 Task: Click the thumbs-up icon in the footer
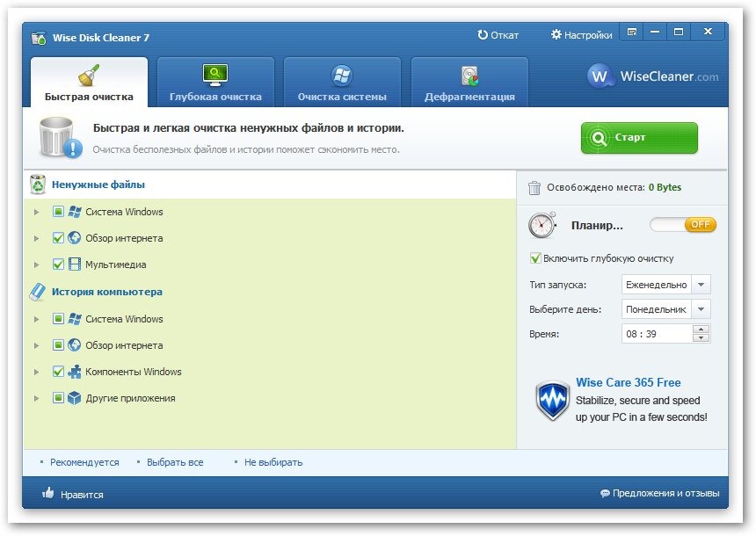click(47, 493)
